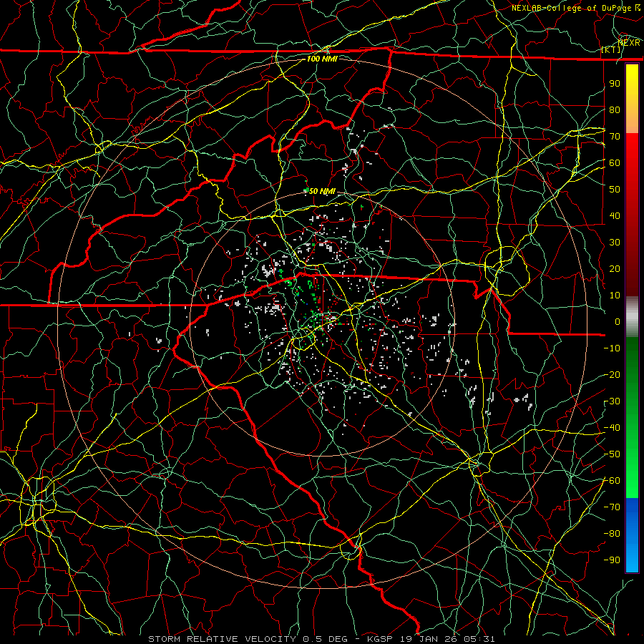Click the 05:31 timestamp in caption
The image size is (644, 644).
coord(479,639)
